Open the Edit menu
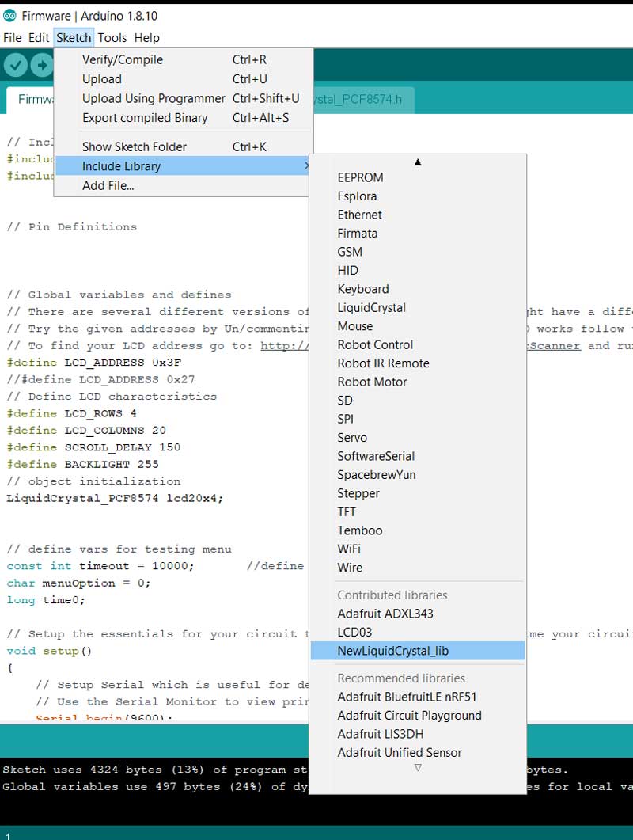Screen dimensions: 633x840 tap(39, 38)
